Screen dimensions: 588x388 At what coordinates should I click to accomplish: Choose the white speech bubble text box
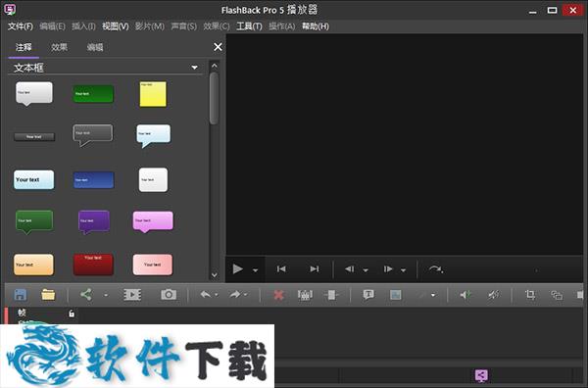point(34,94)
